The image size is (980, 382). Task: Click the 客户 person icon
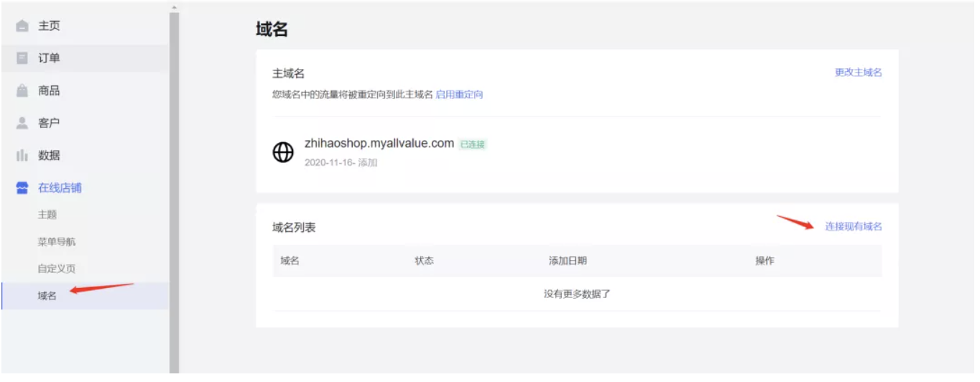pos(22,123)
